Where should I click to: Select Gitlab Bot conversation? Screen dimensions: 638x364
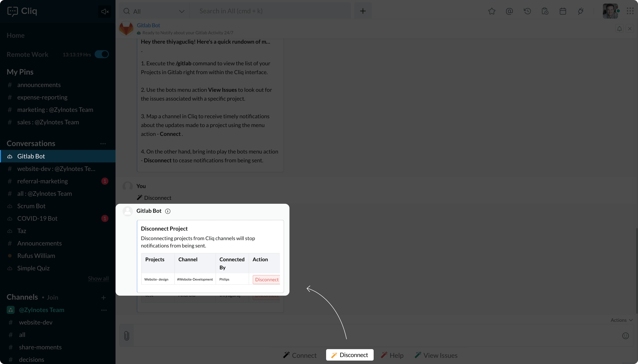tap(58, 156)
